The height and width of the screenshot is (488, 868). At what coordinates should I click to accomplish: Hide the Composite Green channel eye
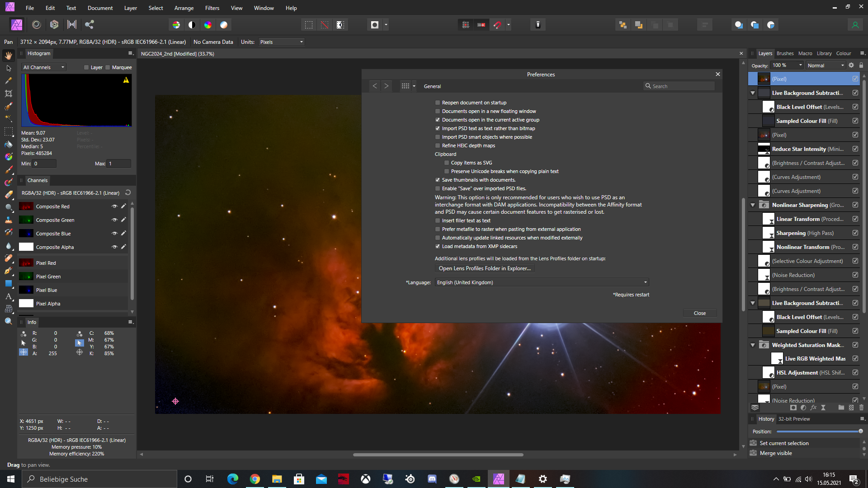[114, 220]
